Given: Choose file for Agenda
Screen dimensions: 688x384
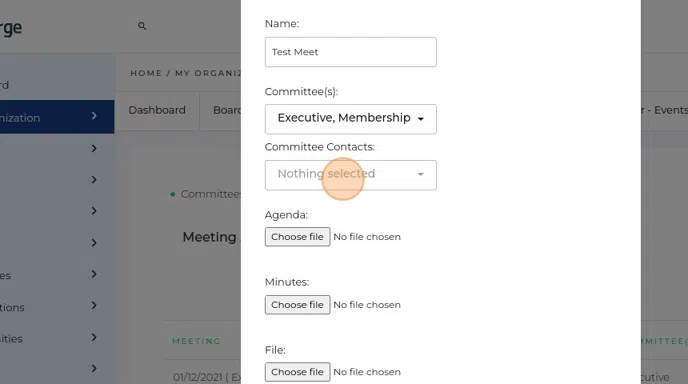Looking at the screenshot, I should pos(297,237).
